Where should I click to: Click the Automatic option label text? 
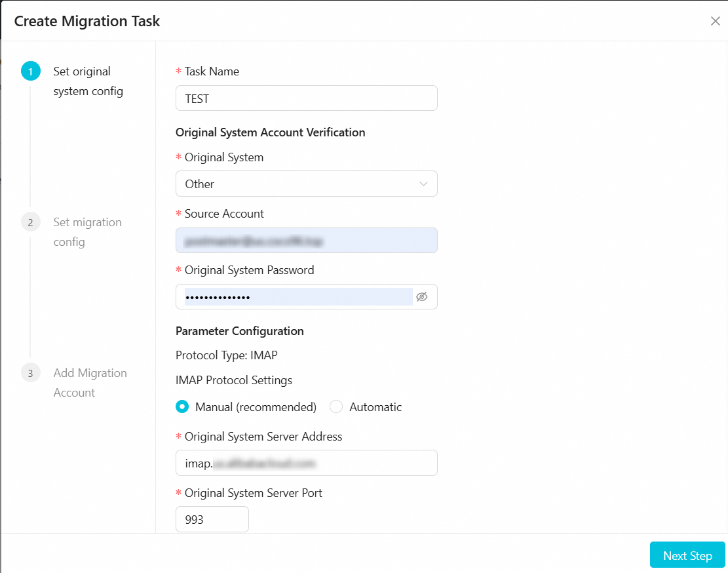click(x=375, y=407)
